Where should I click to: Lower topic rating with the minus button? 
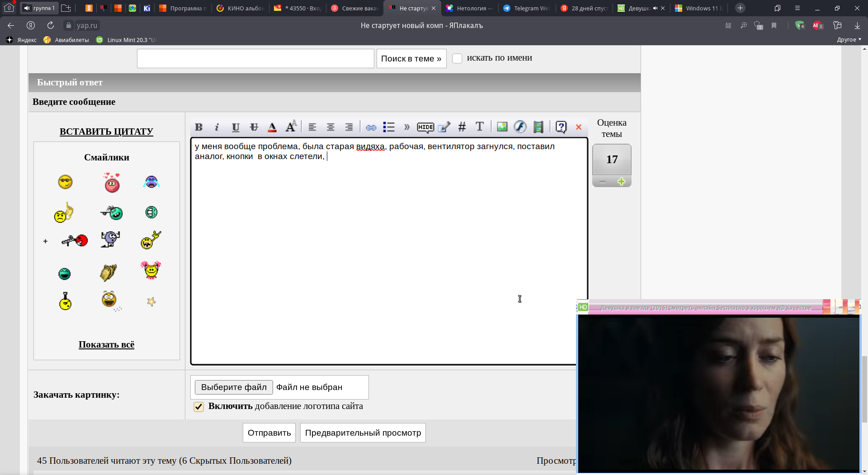[602, 182]
